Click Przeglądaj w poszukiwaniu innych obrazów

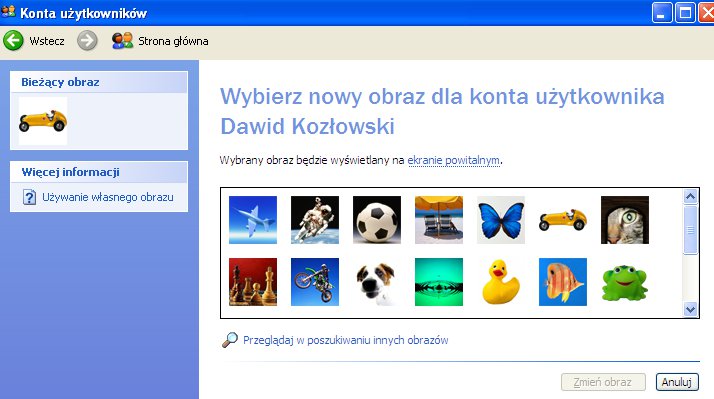(x=346, y=340)
